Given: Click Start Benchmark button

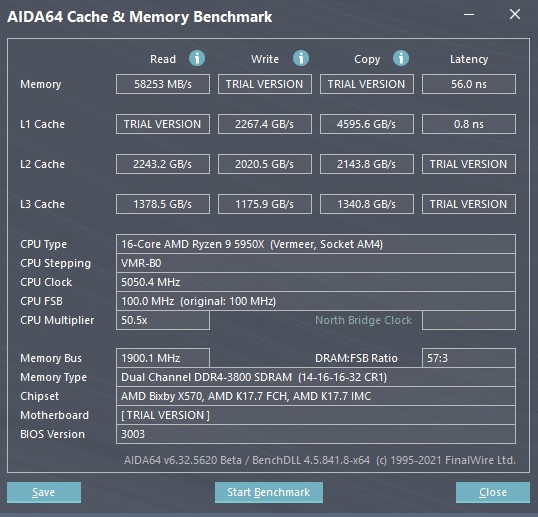Looking at the screenshot, I should (269, 492).
